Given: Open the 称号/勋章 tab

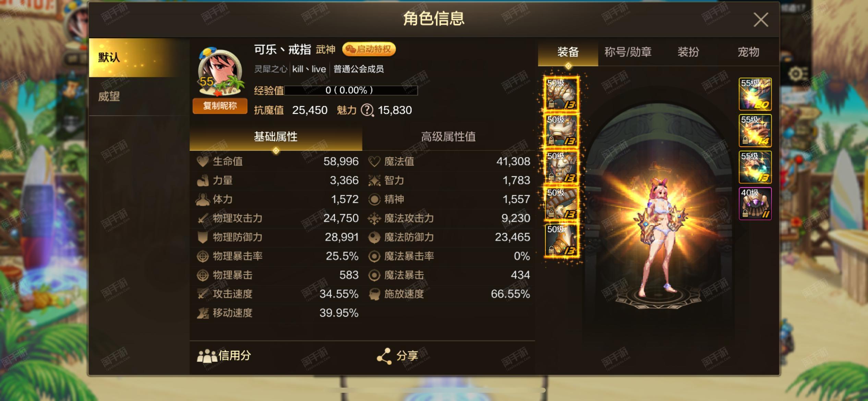Looking at the screenshot, I should (628, 52).
